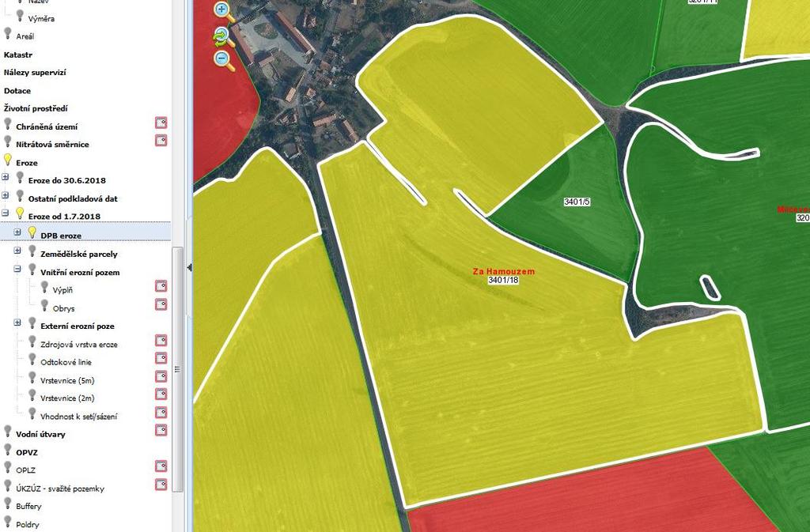The width and height of the screenshot is (810, 532).
Task: Collapse the Vnitřní erozní pozem node
Action: (17, 269)
